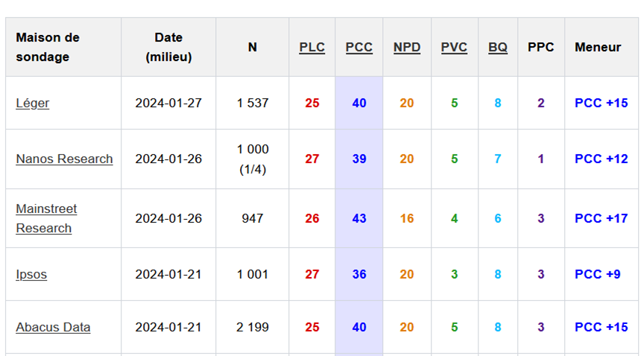Open the Léger polling firm link
The image size is (644, 356).
[33, 103]
